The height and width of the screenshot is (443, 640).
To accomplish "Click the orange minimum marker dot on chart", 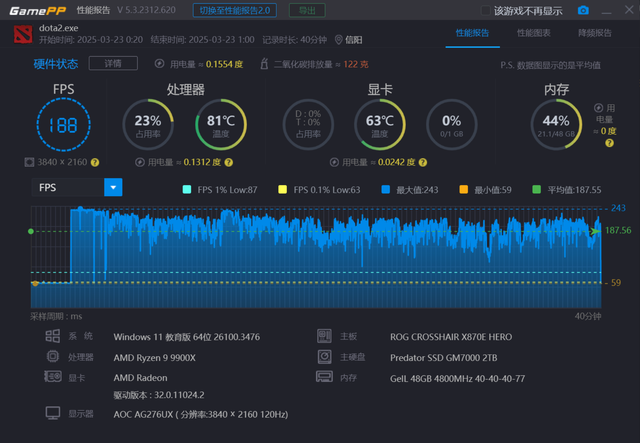I will click(35, 283).
